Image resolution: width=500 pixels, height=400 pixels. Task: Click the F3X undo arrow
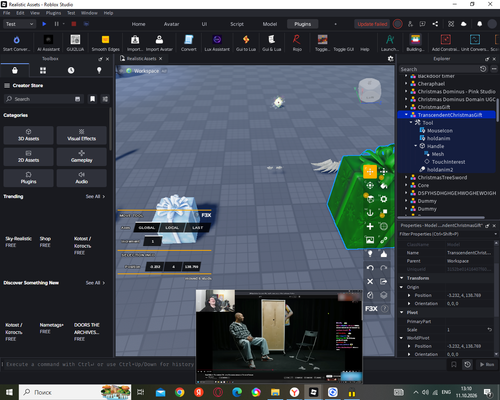370,268
